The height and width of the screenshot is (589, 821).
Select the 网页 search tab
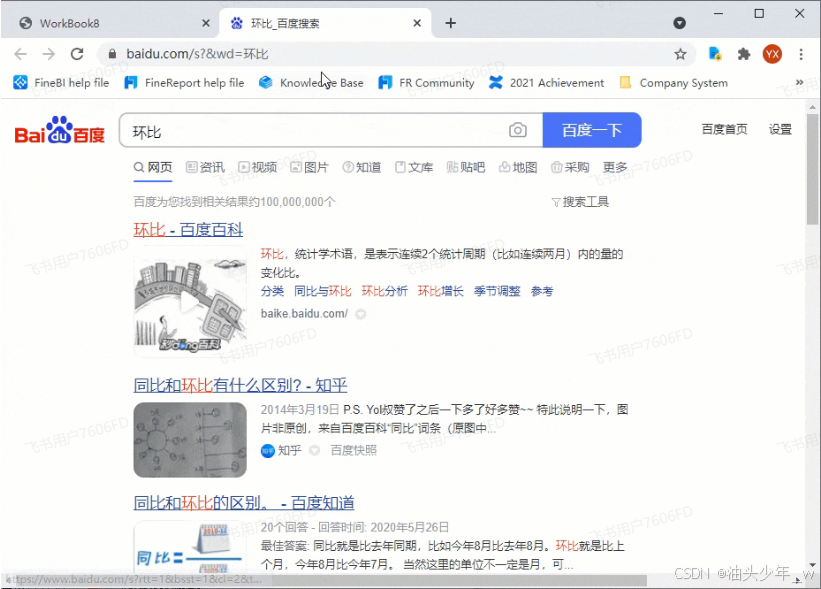click(153, 168)
